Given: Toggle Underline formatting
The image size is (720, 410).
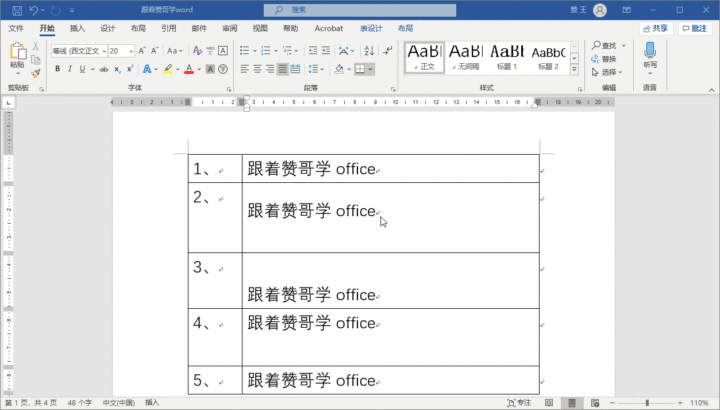Looking at the screenshot, I should tap(82, 69).
